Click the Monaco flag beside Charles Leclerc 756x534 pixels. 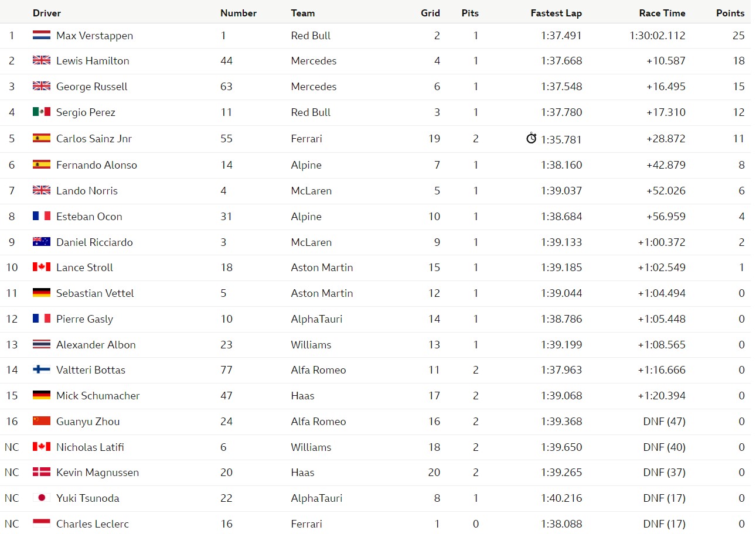42,523
